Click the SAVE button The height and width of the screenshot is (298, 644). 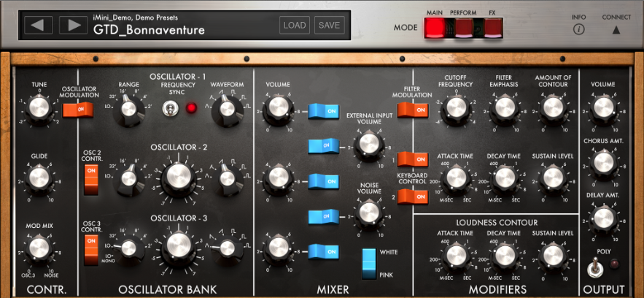point(329,25)
